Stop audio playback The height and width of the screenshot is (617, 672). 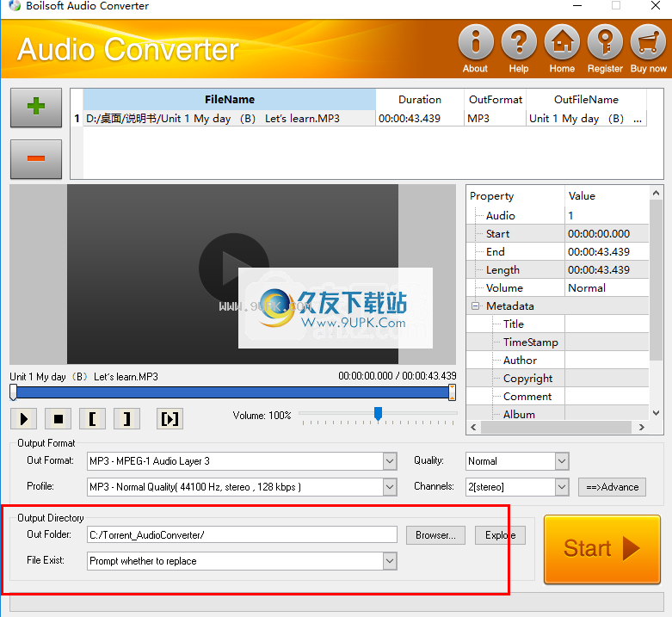tap(59, 418)
